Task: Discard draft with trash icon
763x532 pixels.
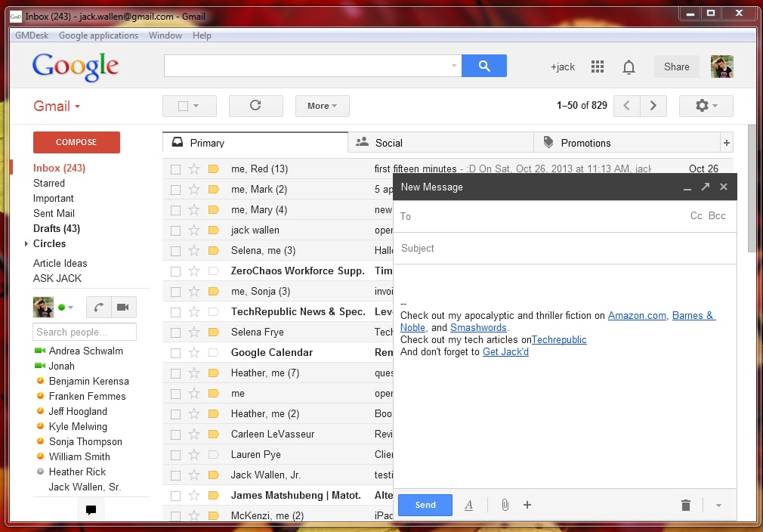Action: [x=686, y=506]
